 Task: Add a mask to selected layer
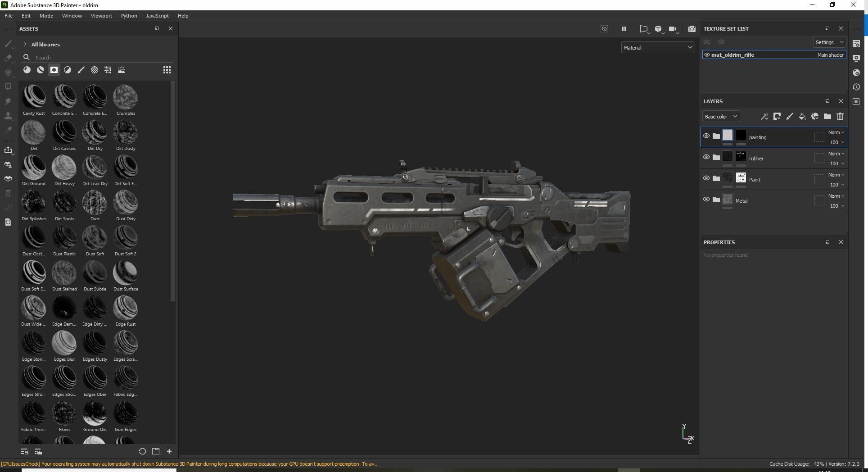(x=777, y=117)
